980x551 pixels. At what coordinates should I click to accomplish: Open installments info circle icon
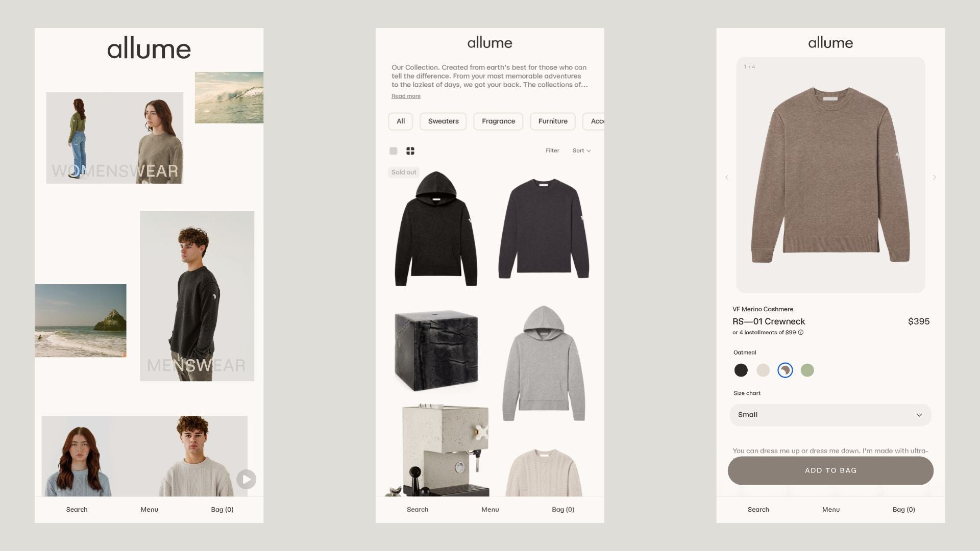point(801,333)
